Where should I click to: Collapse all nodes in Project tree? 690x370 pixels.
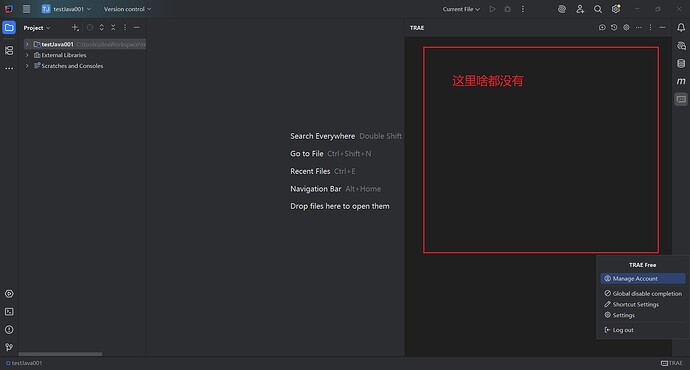coord(113,27)
